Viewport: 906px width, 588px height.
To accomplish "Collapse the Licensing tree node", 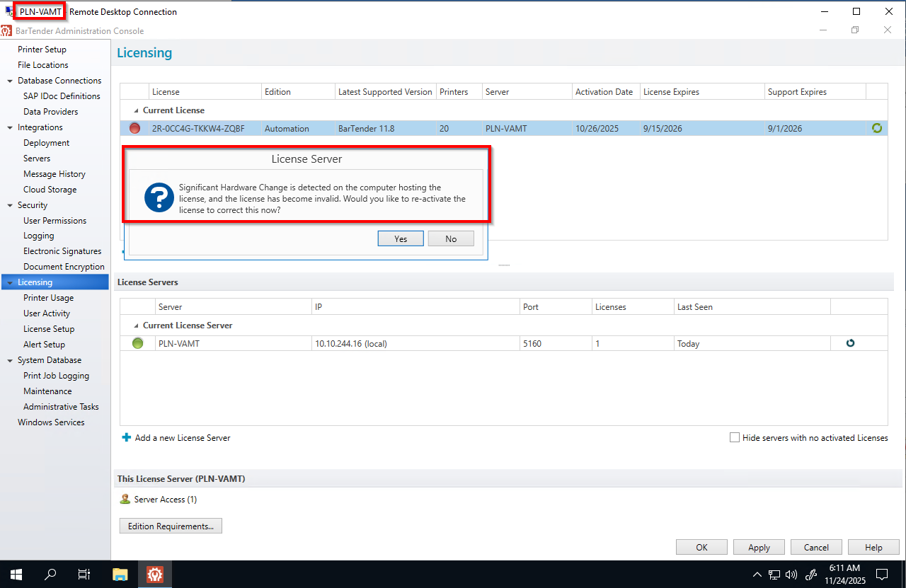I will (9, 282).
